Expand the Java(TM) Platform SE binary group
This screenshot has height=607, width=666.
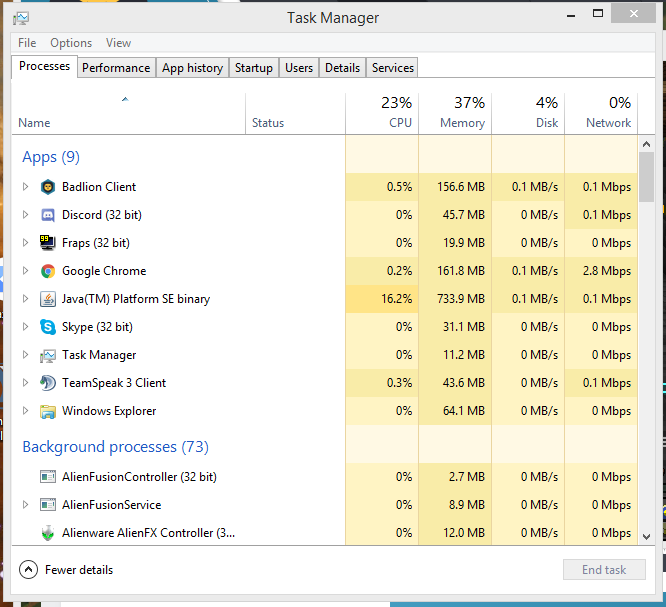tap(25, 299)
